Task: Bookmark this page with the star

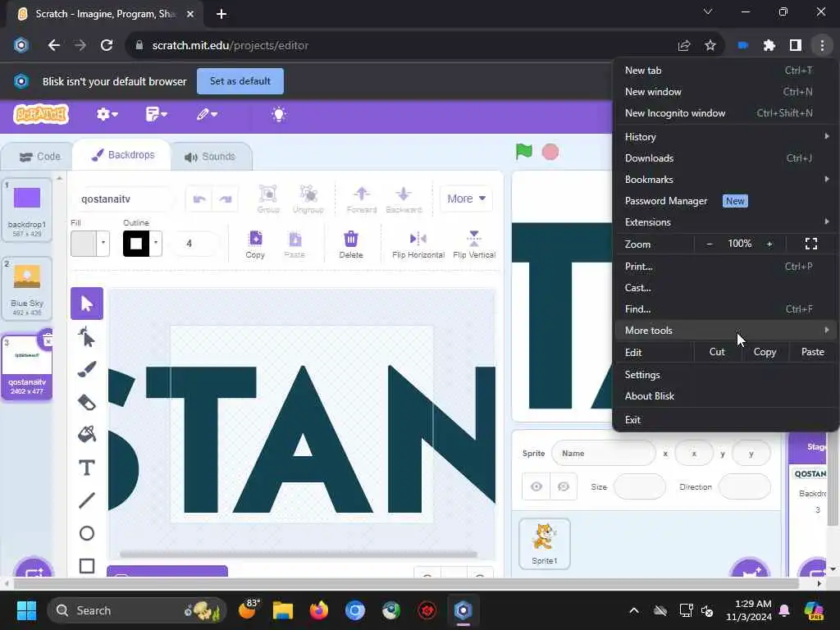Action: 710,46
